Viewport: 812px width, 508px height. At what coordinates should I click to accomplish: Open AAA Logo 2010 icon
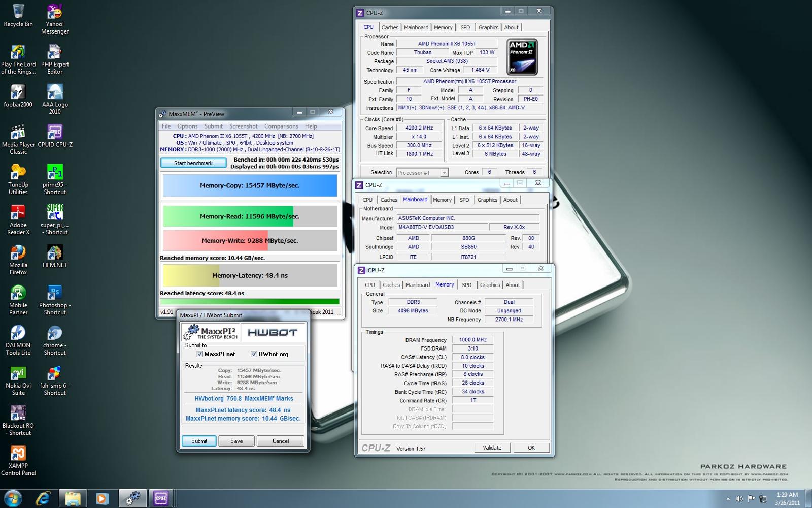coord(55,100)
